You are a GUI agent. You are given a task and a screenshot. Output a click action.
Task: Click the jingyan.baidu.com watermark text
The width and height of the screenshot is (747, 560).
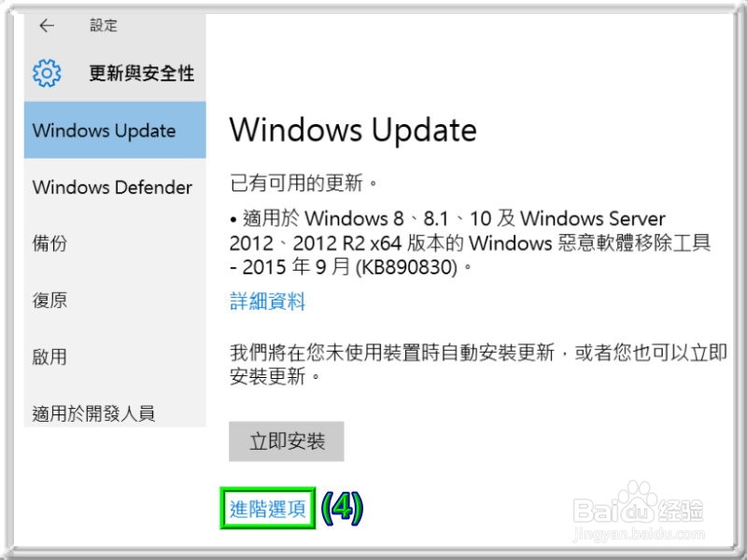tap(639, 535)
